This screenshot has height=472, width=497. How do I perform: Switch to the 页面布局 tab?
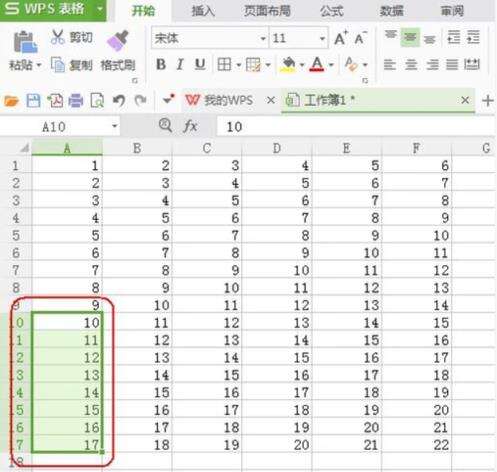(267, 11)
